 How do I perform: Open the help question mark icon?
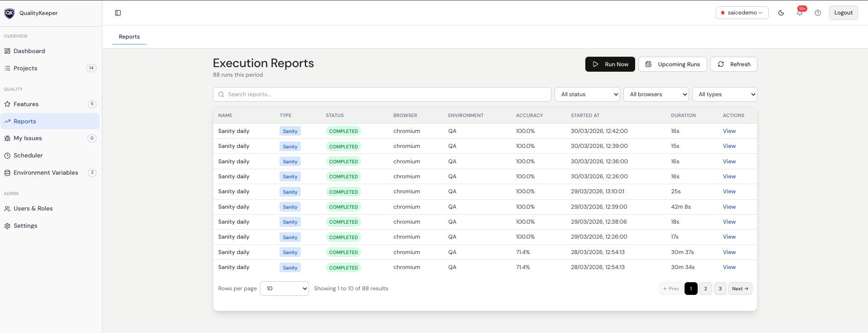(818, 13)
